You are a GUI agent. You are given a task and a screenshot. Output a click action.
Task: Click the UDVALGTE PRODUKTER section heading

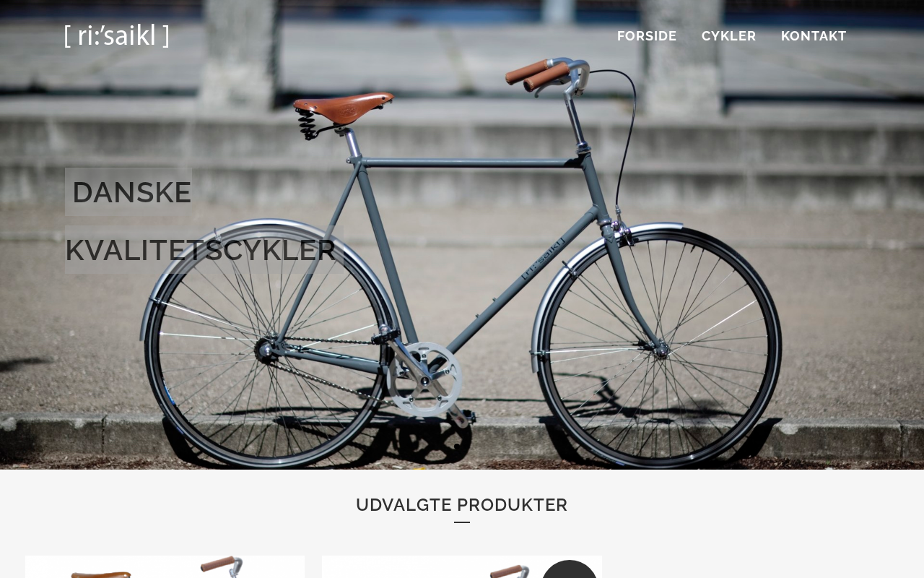[462, 505]
